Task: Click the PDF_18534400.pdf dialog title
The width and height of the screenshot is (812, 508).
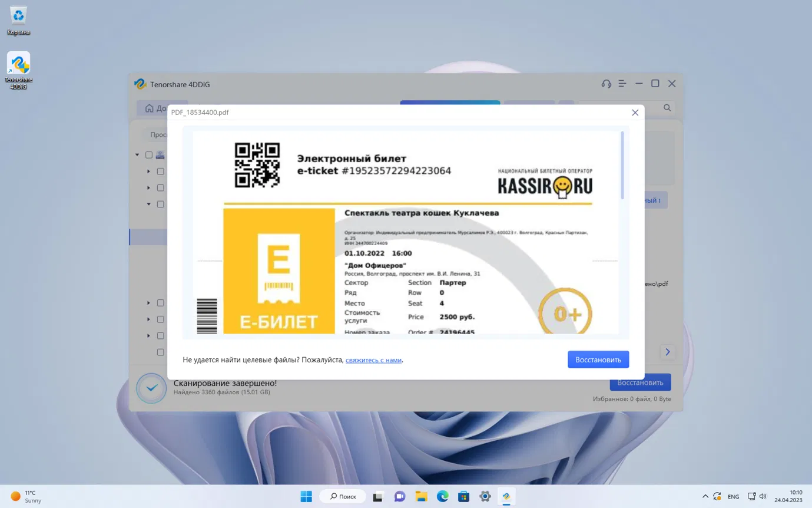Action: click(x=200, y=113)
